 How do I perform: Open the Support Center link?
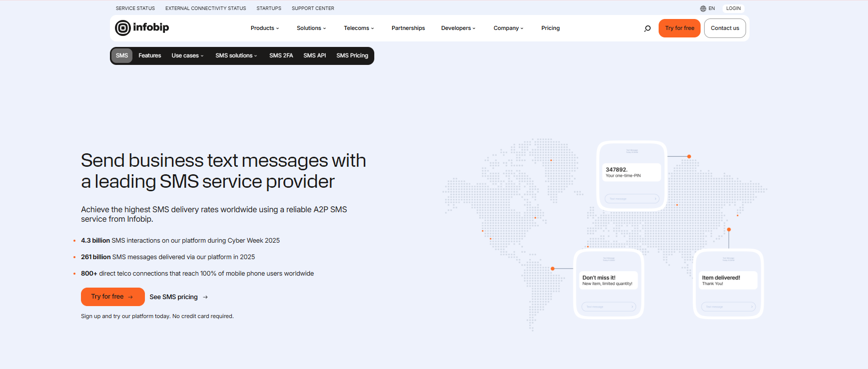pos(313,8)
